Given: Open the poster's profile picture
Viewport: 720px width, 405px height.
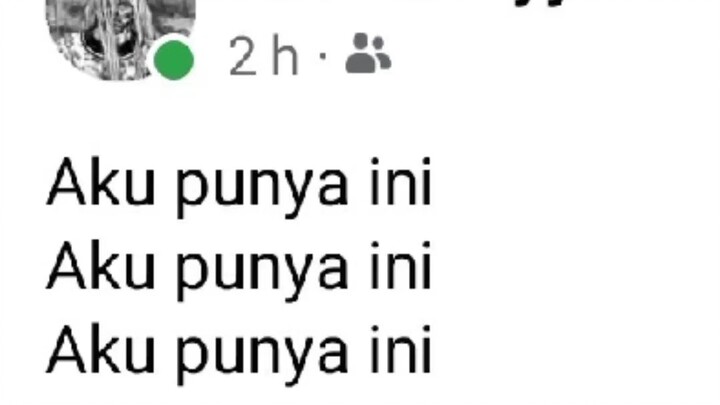Looking at the screenshot, I should [120, 37].
